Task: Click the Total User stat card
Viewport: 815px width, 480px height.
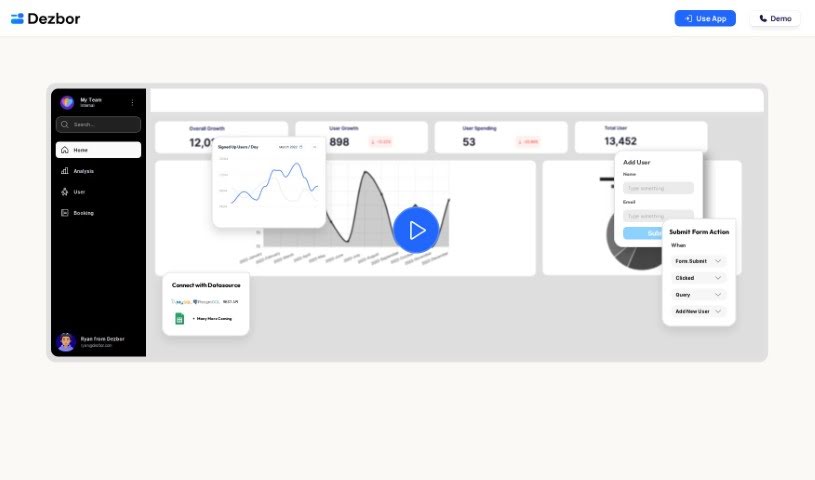Action: click(x=641, y=137)
